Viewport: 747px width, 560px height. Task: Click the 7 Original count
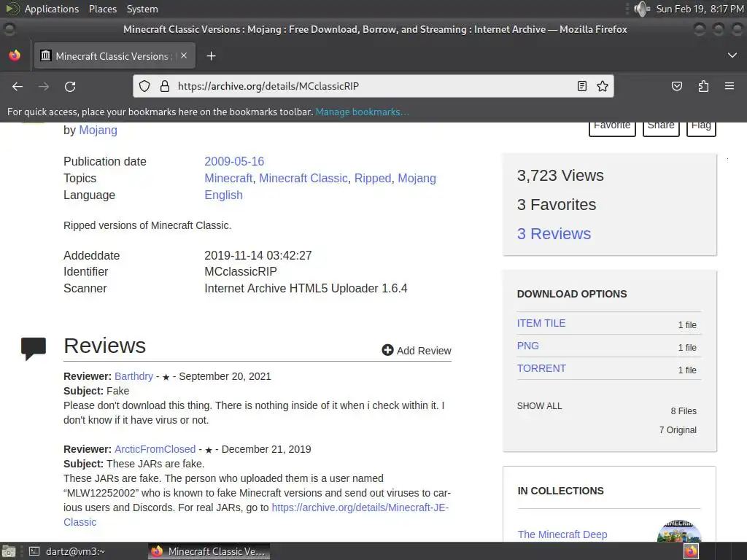pos(678,430)
